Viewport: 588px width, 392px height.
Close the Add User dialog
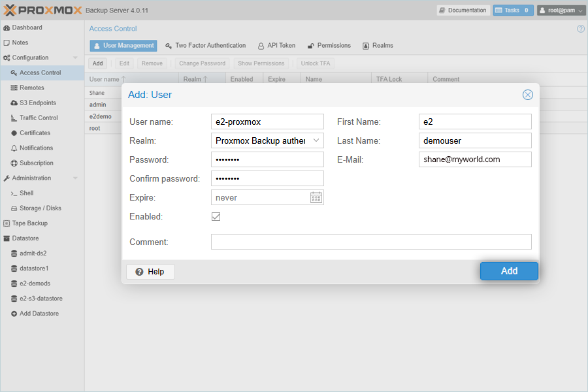click(x=528, y=95)
